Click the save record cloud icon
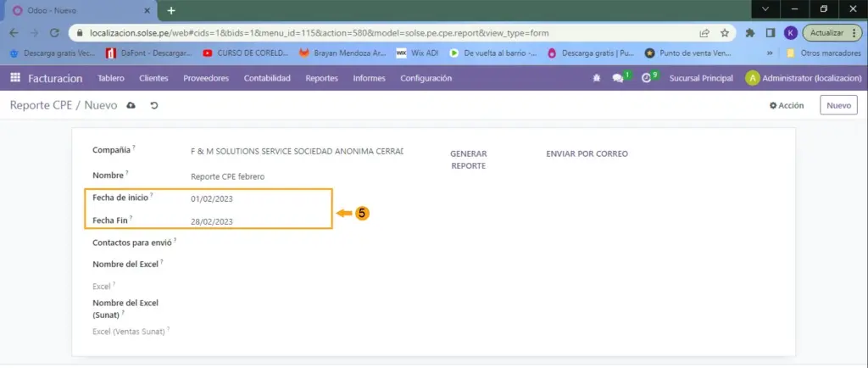 (x=131, y=106)
